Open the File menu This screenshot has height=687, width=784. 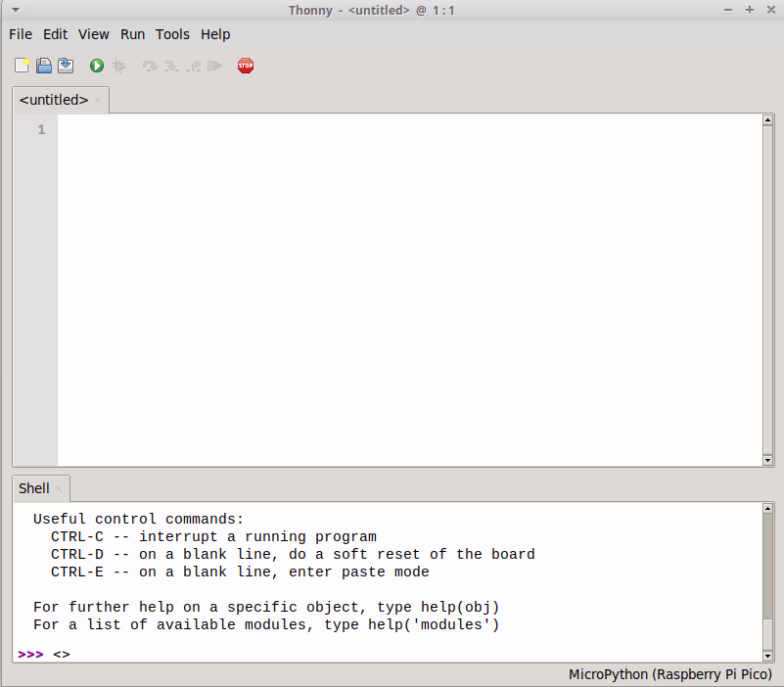[21, 34]
